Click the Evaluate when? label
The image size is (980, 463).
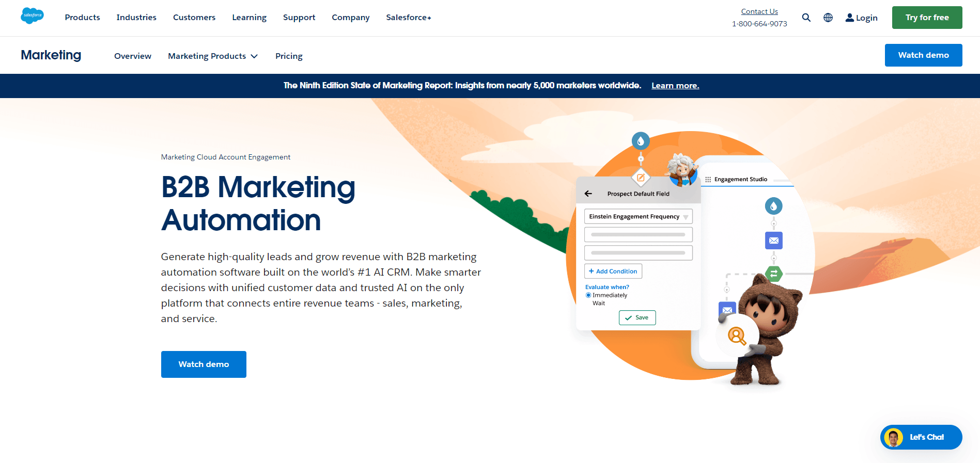tap(607, 287)
